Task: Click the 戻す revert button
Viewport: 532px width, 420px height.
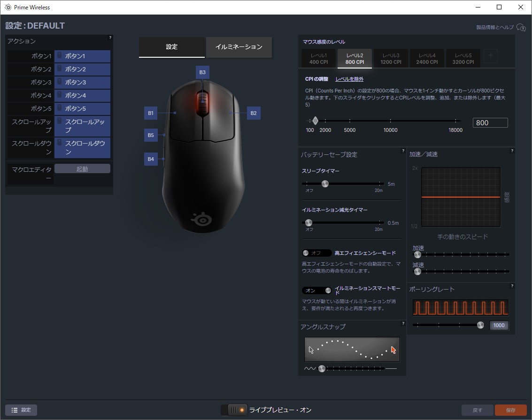Action: (x=478, y=410)
